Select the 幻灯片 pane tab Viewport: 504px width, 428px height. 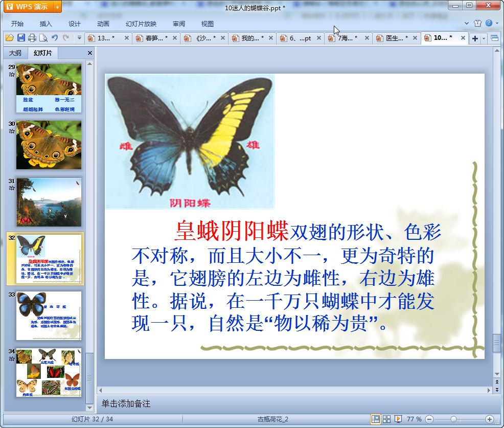(43, 53)
